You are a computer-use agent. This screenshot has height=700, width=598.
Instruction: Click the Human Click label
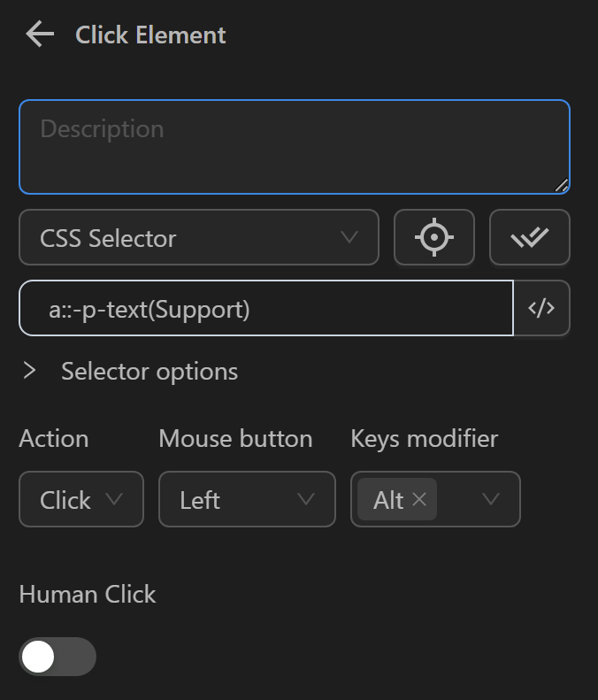point(87,595)
